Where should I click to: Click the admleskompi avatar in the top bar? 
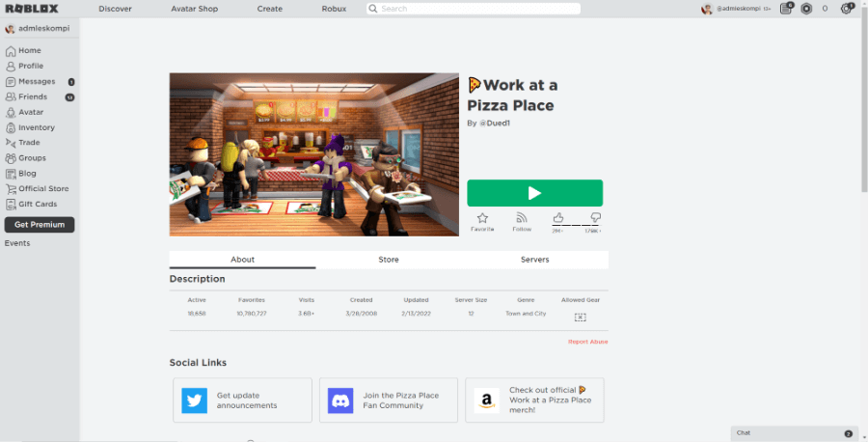[707, 9]
